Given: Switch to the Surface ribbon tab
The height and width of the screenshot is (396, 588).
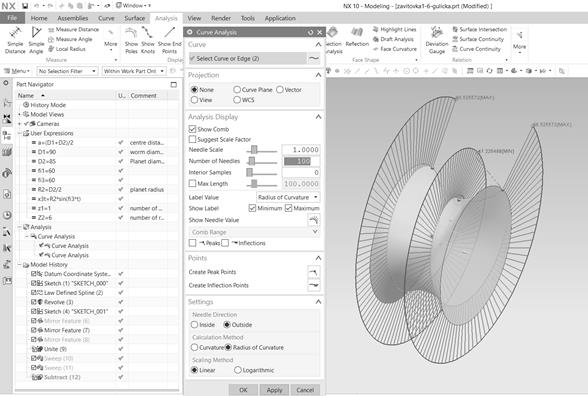Looking at the screenshot, I should (135, 18).
